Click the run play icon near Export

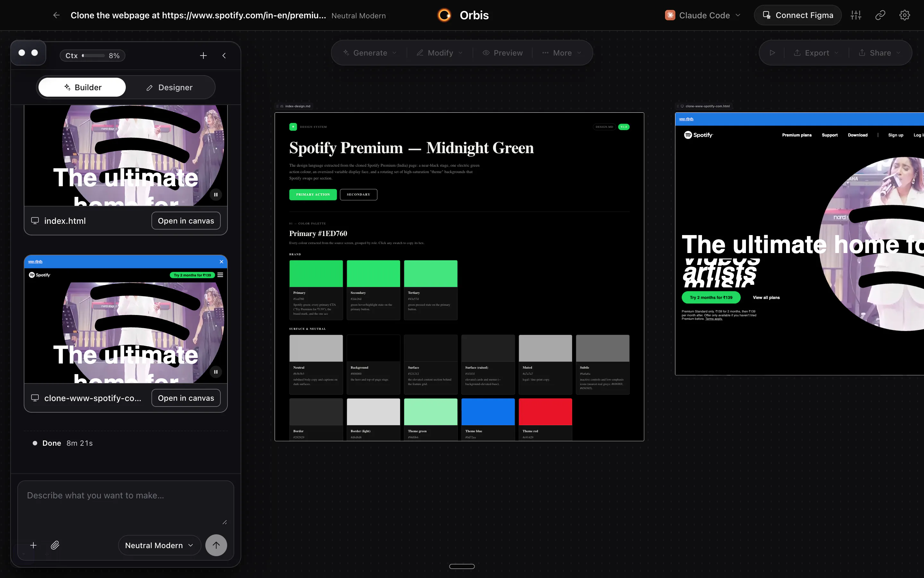point(772,53)
